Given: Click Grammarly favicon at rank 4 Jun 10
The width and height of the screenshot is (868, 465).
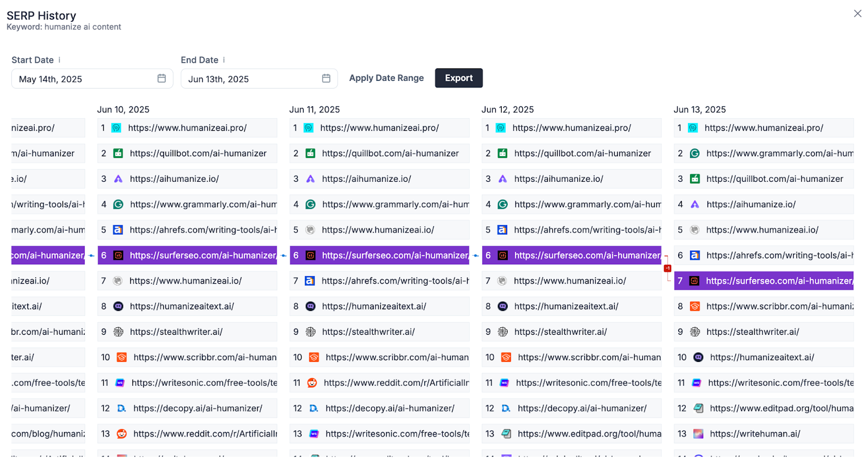Looking at the screenshot, I should 118,205.
